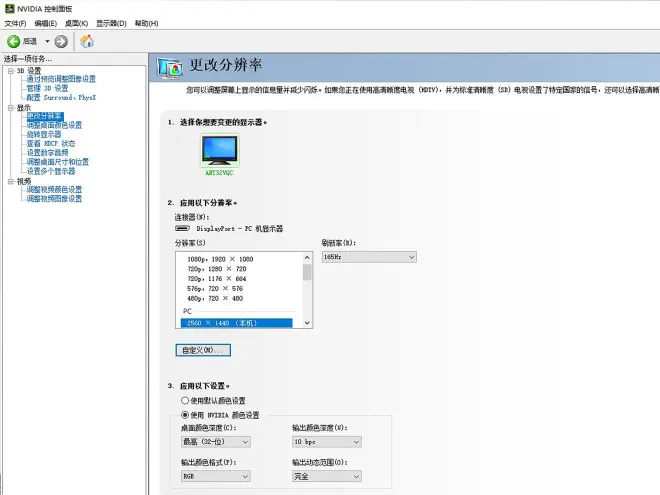Open 管理 3D 设置 link
This screenshot has width=660, height=495.
pos(47,88)
